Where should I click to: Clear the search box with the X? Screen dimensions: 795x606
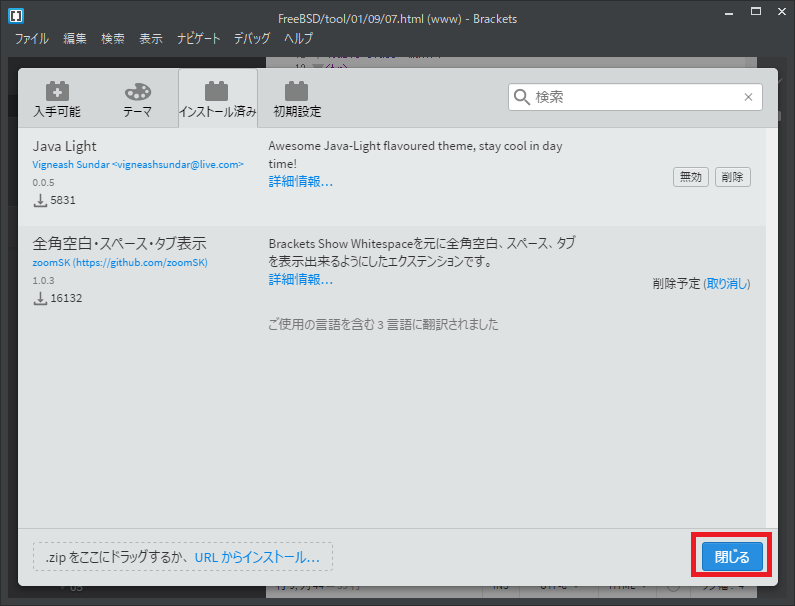click(748, 97)
